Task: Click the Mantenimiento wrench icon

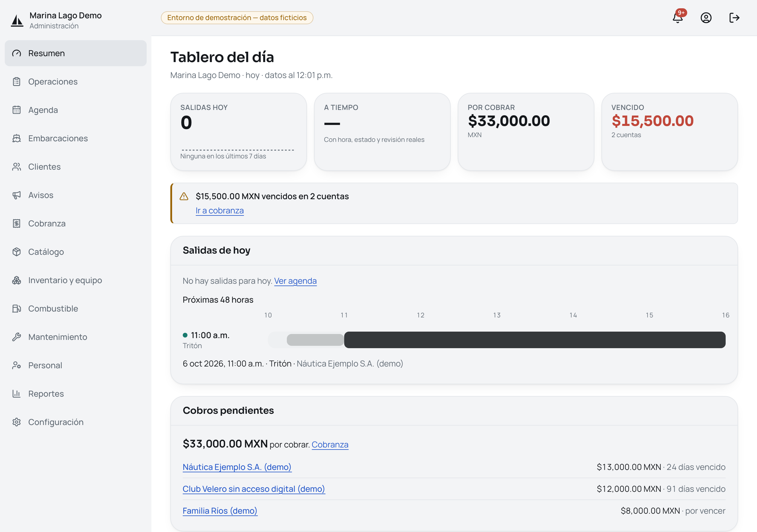Action: coord(17,337)
